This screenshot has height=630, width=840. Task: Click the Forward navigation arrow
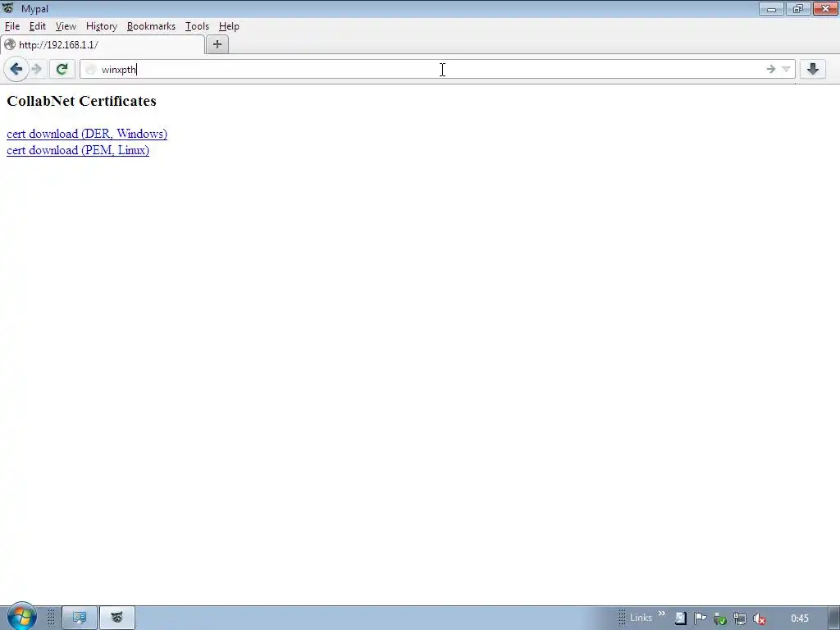tap(37, 69)
